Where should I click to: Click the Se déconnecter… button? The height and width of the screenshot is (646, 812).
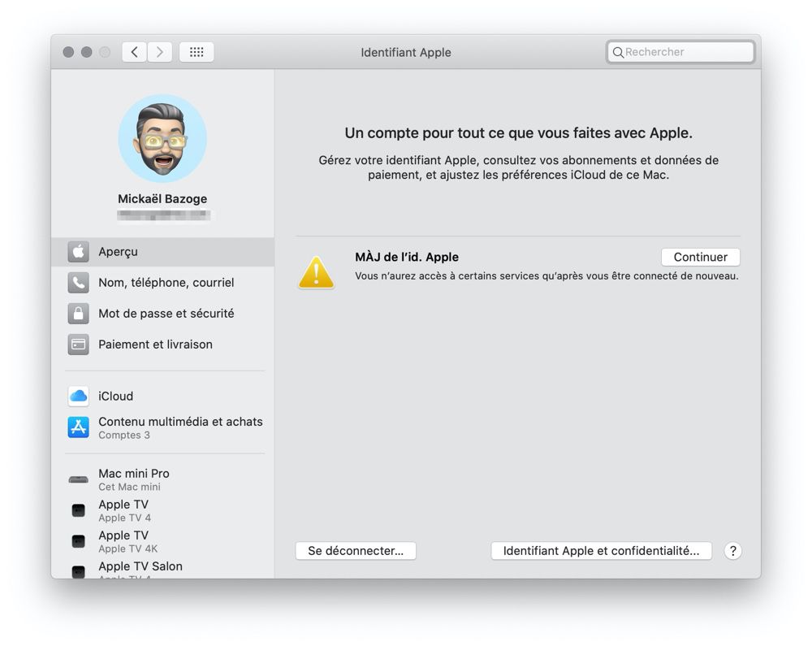coord(356,551)
